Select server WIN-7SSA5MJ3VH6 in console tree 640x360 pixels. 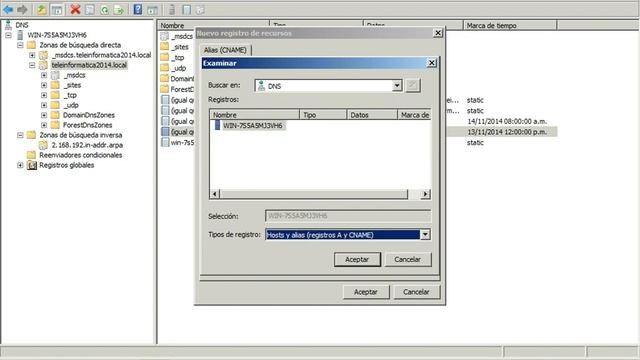pos(57,35)
